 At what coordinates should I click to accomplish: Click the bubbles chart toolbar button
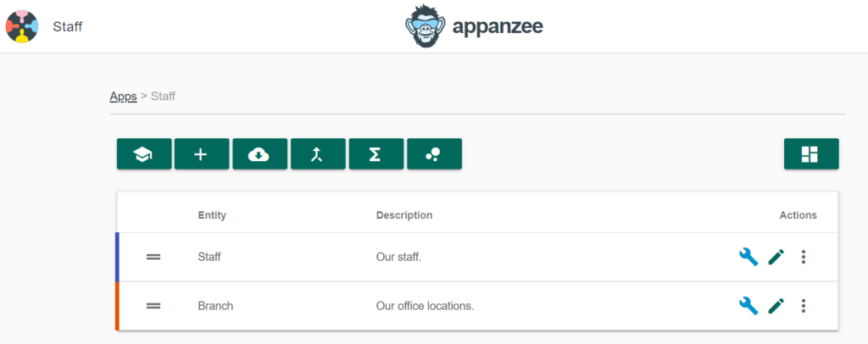click(434, 153)
